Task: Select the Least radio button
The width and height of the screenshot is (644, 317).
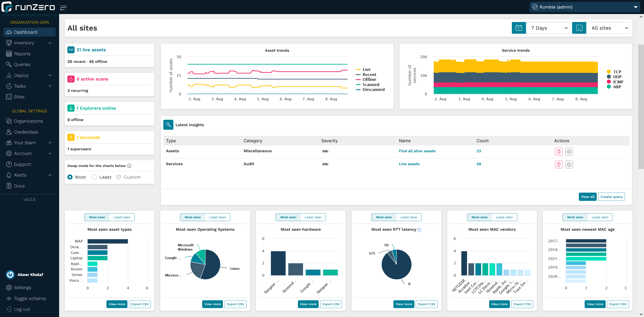Action: [x=94, y=177]
